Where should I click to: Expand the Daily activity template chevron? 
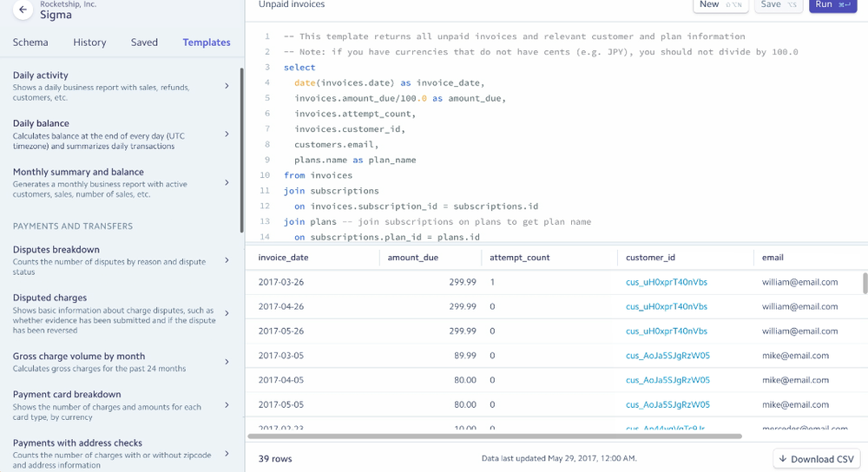click(227, 86)
